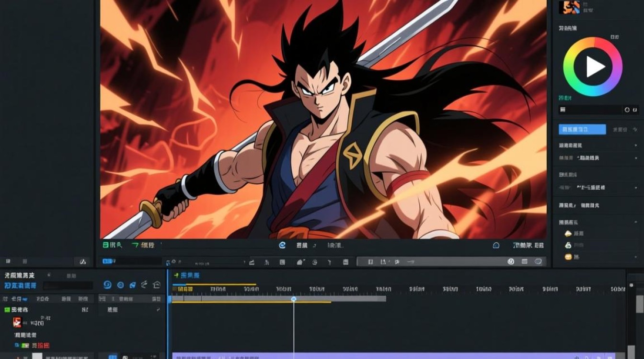Click the gray range bar under the time ruler
The width and height of the screenshot is (644, 359).
(x=279, y=299)
